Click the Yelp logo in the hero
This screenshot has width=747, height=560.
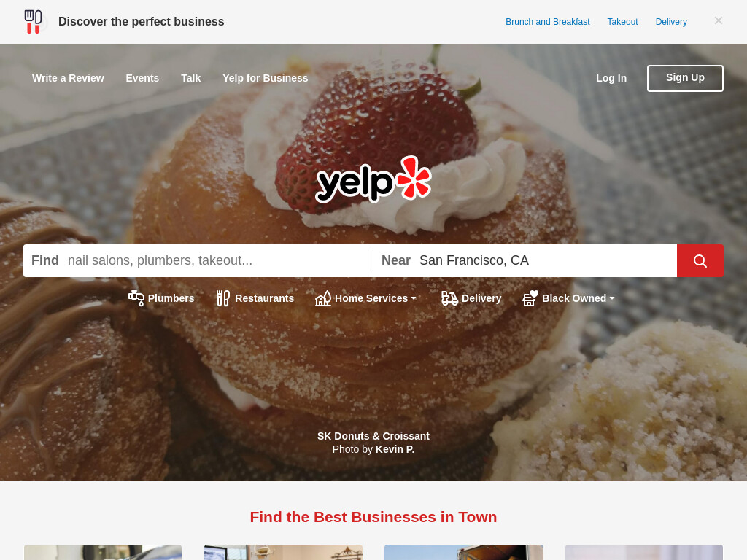(373, 180)
